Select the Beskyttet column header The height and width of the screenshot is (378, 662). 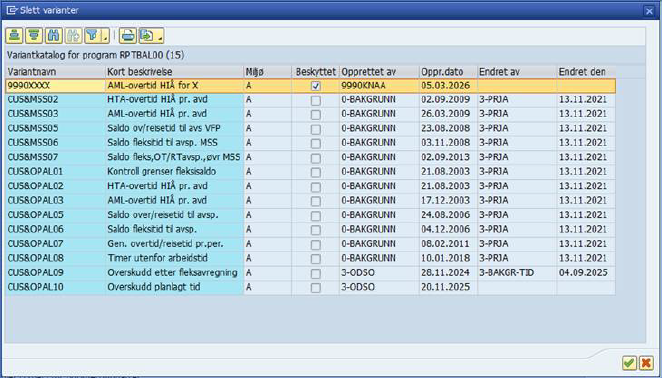click(316, 72)
